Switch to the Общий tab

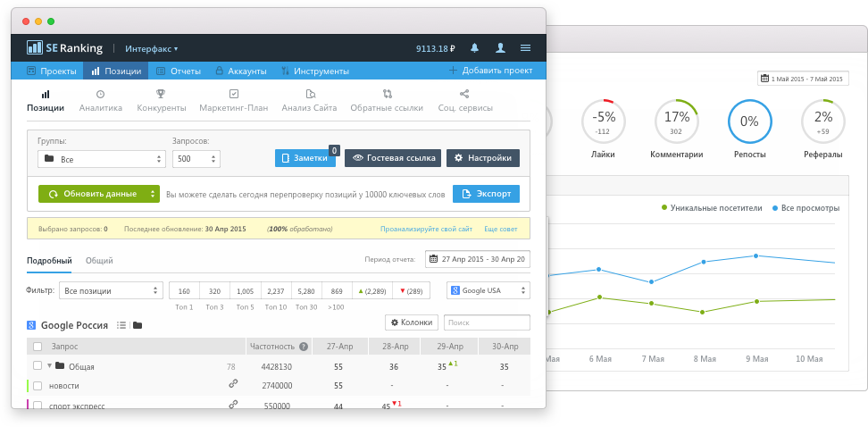(x=99, y=260)
